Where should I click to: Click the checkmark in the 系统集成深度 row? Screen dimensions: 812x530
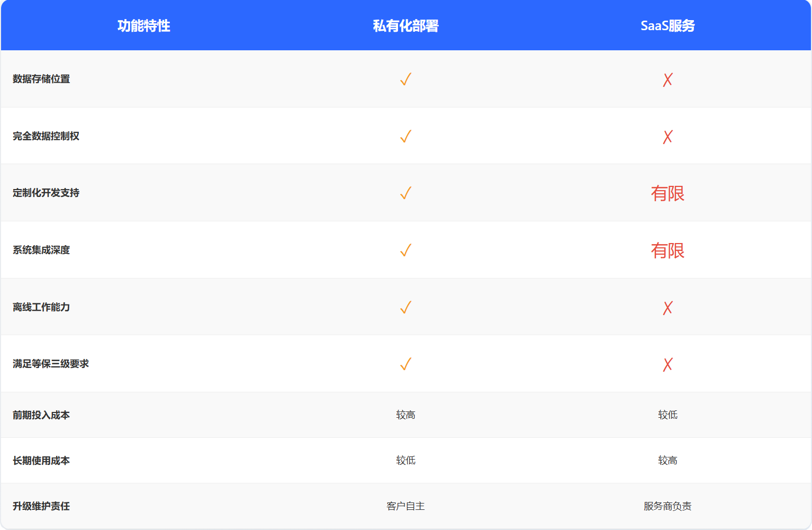(405, 250)
